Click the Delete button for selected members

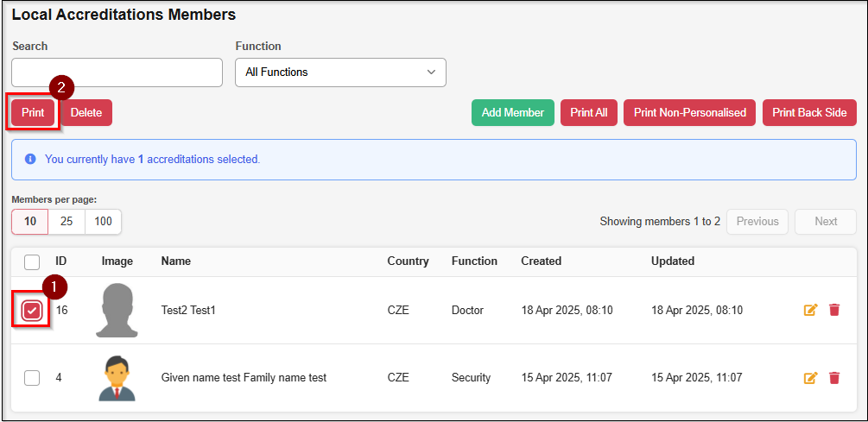coord(86,112)
